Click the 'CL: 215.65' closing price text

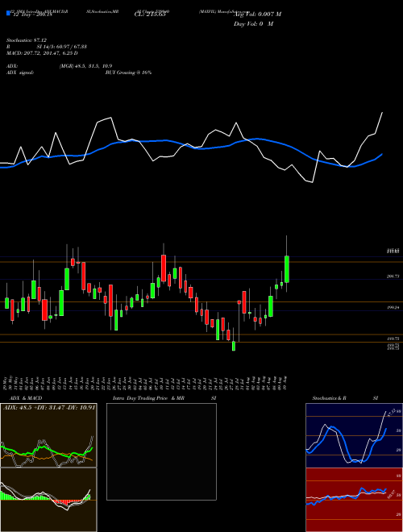[x=150, y=15]
